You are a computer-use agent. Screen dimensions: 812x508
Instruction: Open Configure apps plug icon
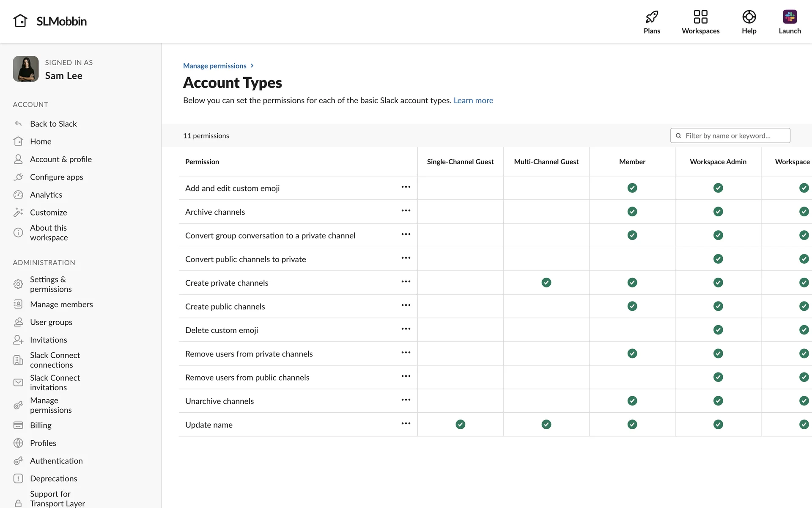18,177
